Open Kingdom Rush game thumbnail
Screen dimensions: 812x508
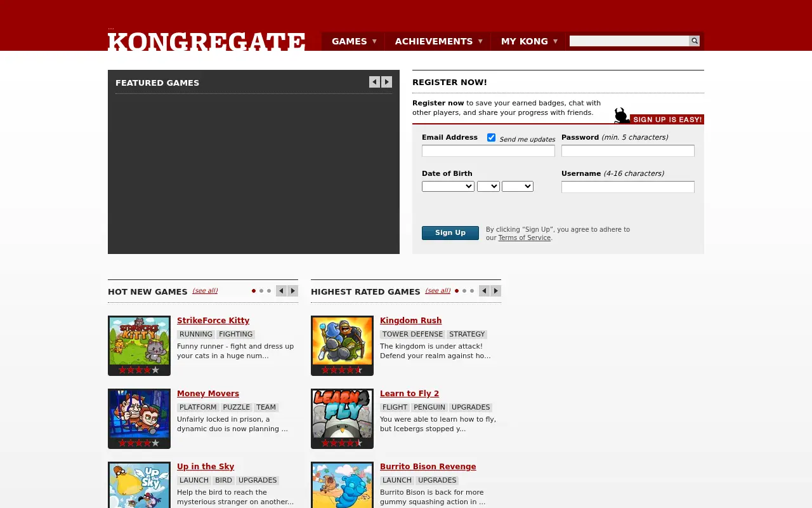(x=343, y=341)
